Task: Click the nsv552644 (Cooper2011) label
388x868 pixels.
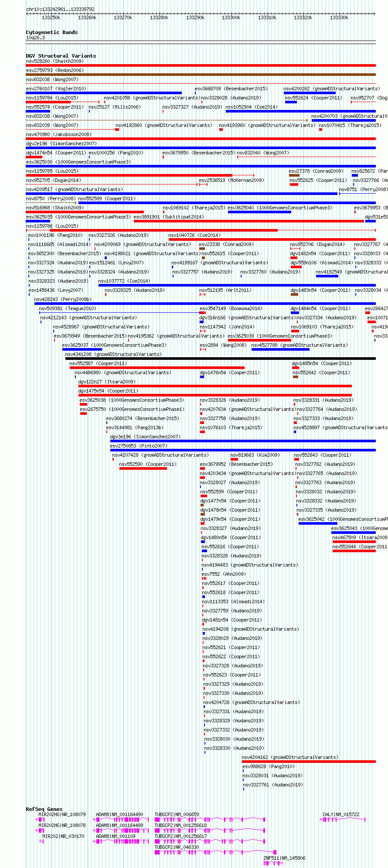Action: (360, 547)
